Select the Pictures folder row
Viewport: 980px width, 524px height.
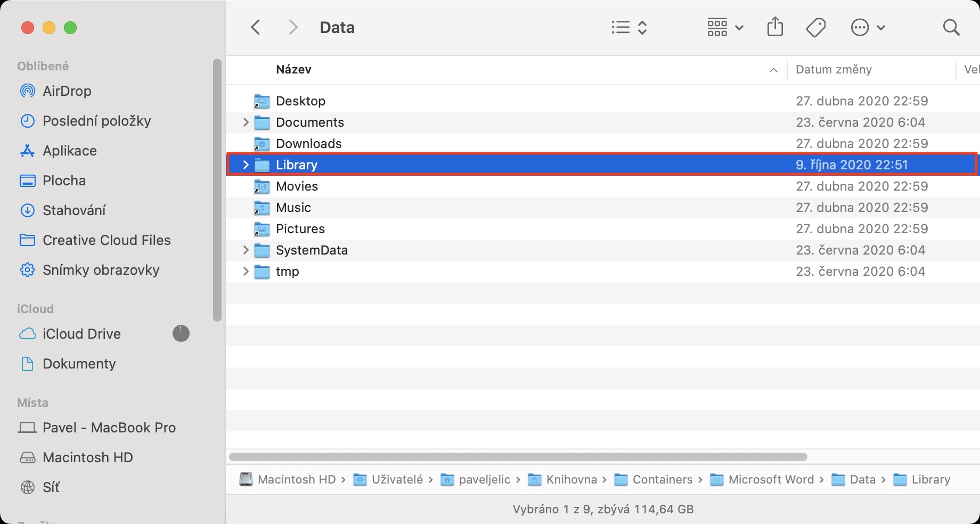[x=300, y=229]
